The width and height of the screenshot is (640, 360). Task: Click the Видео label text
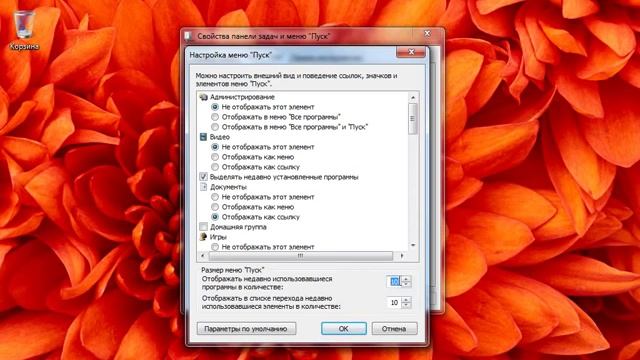pyautogui.click(x=220, y=137)
